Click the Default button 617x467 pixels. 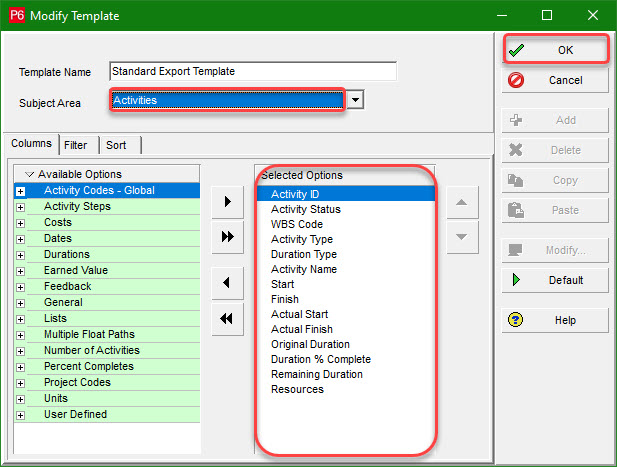click(x=555, y=280)
